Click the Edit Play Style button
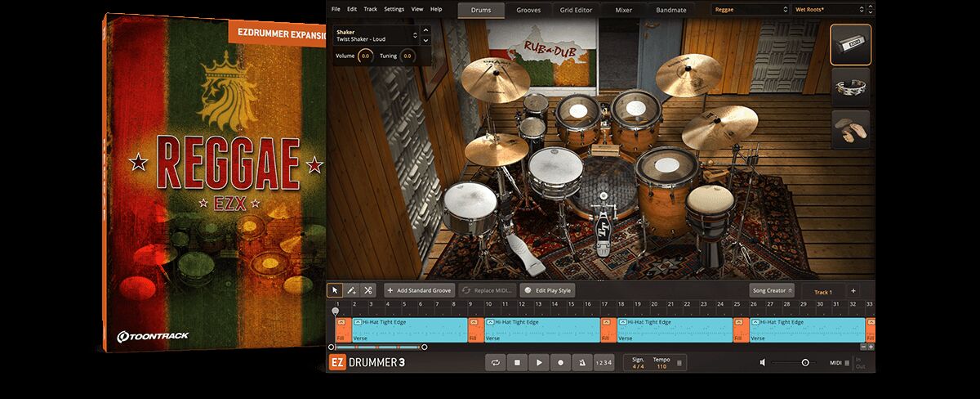Screen dimensions: 980x399 [x=548, y=290]
